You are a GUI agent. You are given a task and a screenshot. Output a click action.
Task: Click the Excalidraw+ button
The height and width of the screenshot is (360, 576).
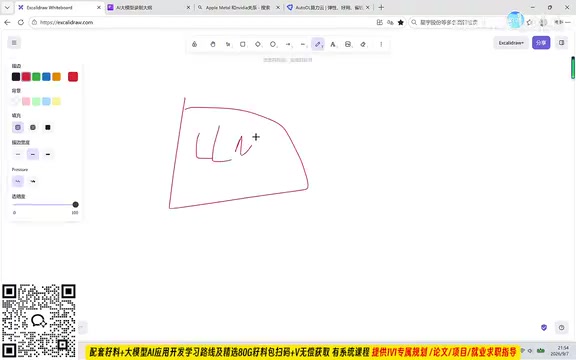point(511,43)
